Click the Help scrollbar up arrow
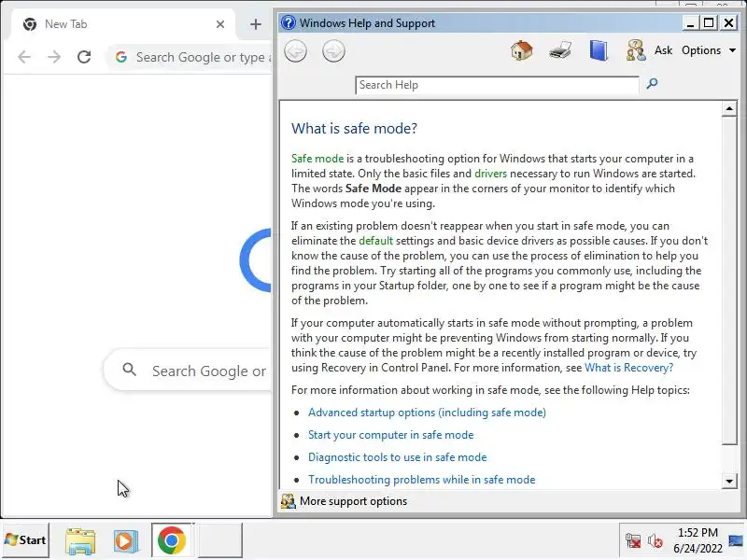The width and height of the screenshot is (747, 560). click(729, 109)
